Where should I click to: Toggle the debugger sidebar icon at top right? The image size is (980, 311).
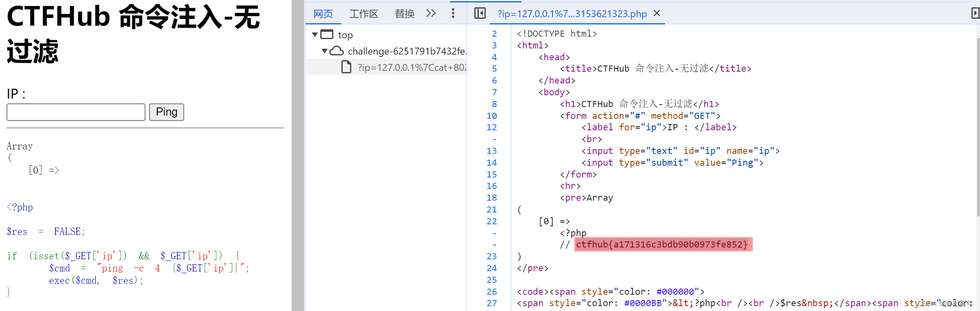click(x=975, y=13)
